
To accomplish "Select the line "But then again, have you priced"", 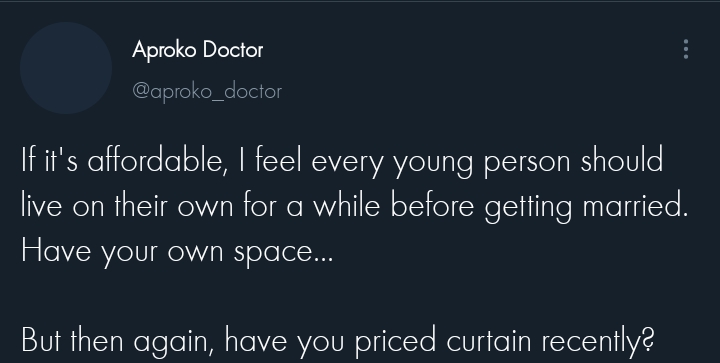I will coord(338,341).
